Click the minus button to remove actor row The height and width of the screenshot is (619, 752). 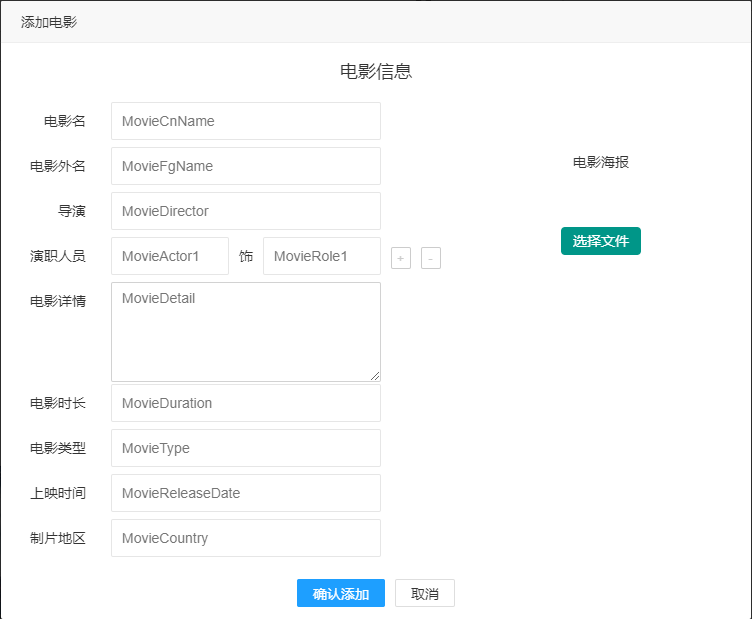coord(431,259)
